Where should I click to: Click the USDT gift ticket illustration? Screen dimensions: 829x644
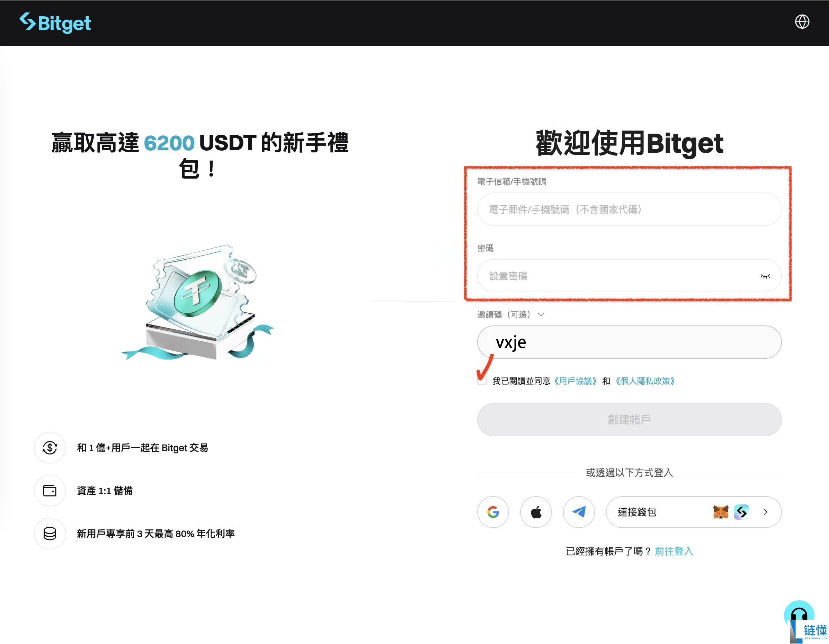(x=197, y=303)
